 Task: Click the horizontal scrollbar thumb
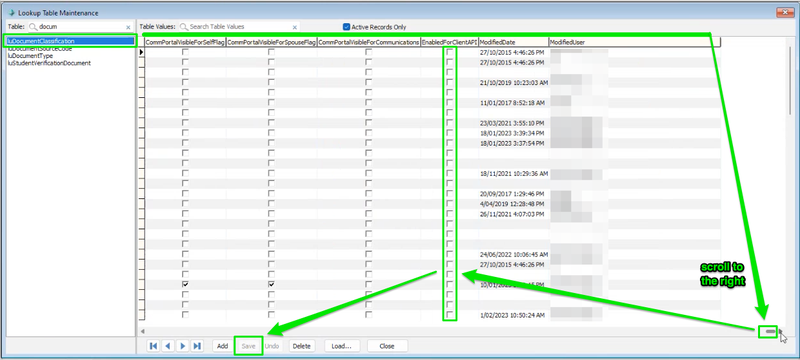[769, 331]
